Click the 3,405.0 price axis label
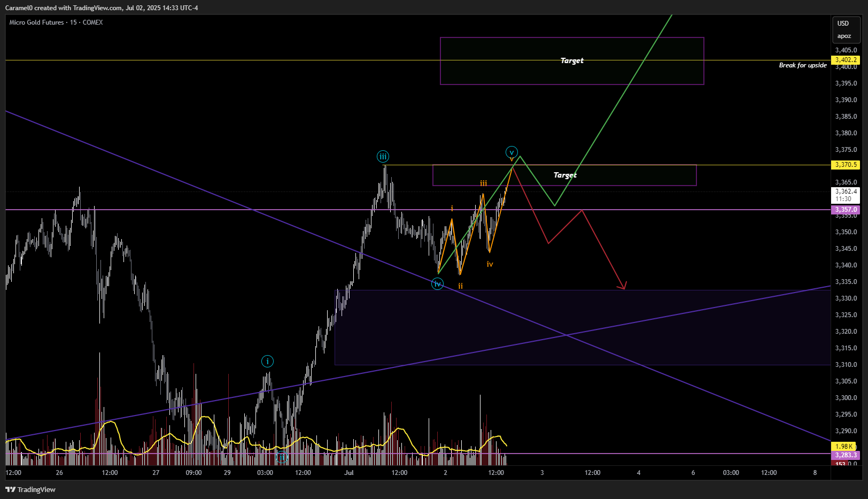Screen dimensions: 868x499 [846, 50]
